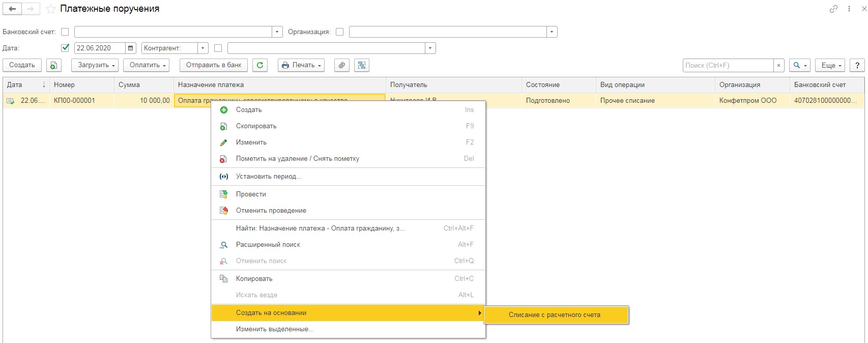Expand the Организация dropdown list
Viewport: 868px width, 343px height.
[x=552, y=32]
